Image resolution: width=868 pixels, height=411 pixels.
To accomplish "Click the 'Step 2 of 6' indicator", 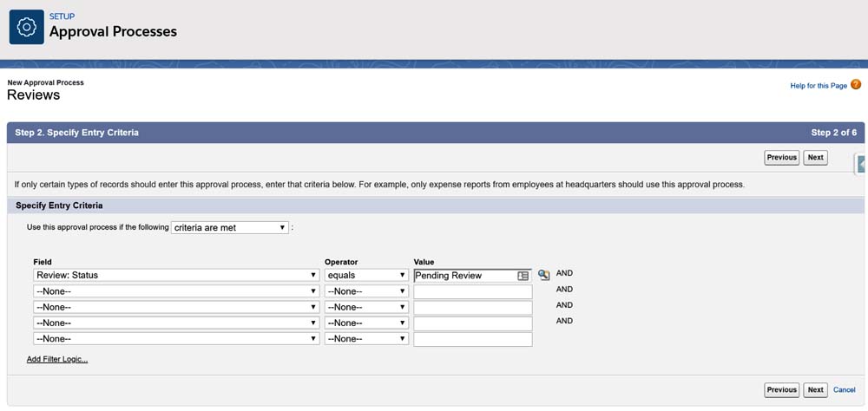I will pyautogui.click(x=833, y=133).
